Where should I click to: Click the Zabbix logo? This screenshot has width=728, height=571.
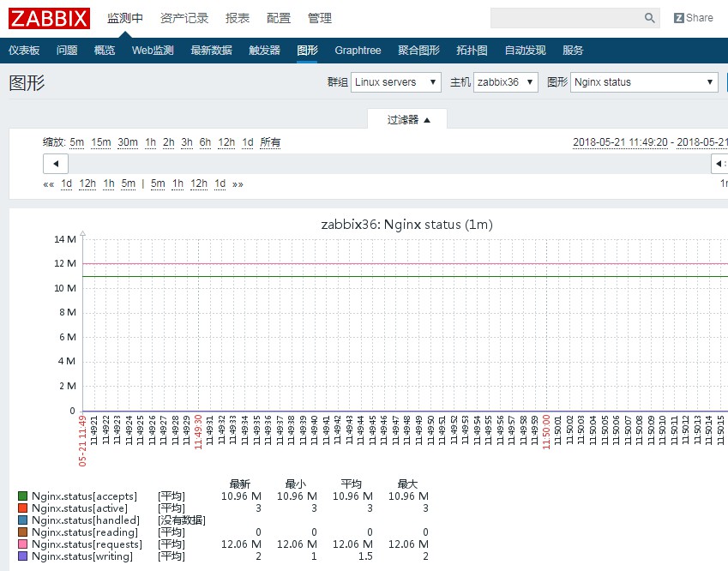pos(49,18)
